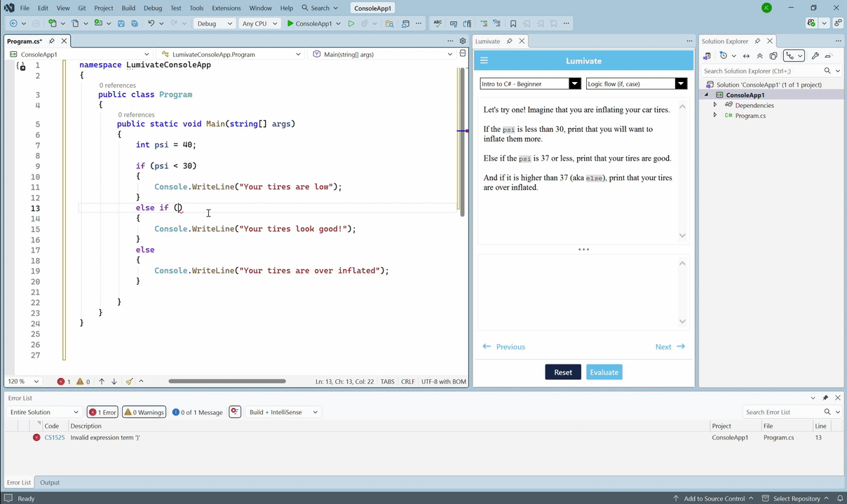Open the 'Logic flow (if, case)' dropdown
847x504 pixels.
click(636, 83)
